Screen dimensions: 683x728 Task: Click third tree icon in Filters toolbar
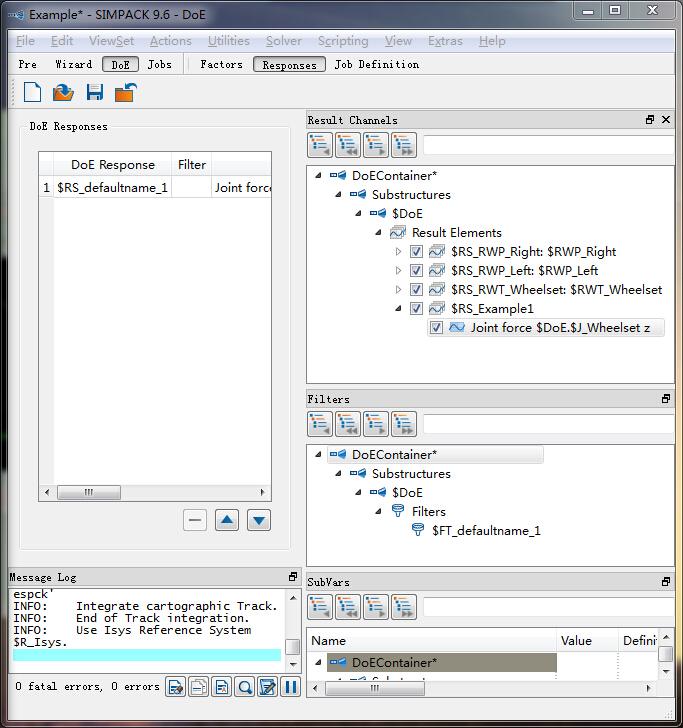[x=376, y=424]
